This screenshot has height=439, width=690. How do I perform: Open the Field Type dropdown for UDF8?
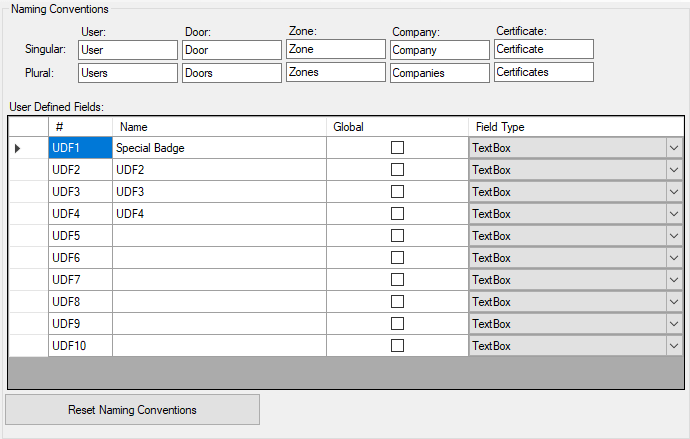674,302
